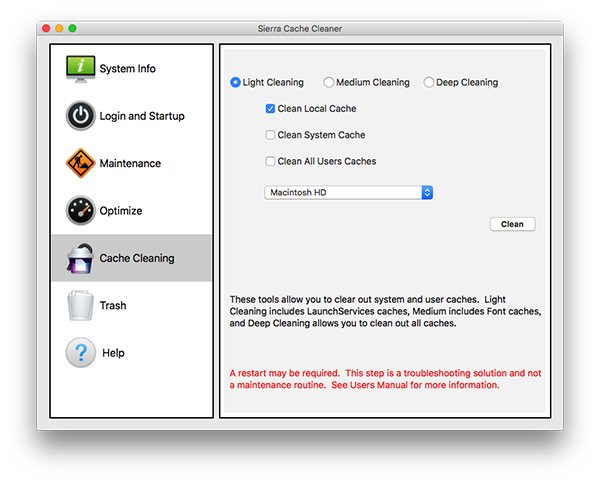Switch to Login and Startup section
This screenshot has height=483, width=600.
tap(142, 116)
